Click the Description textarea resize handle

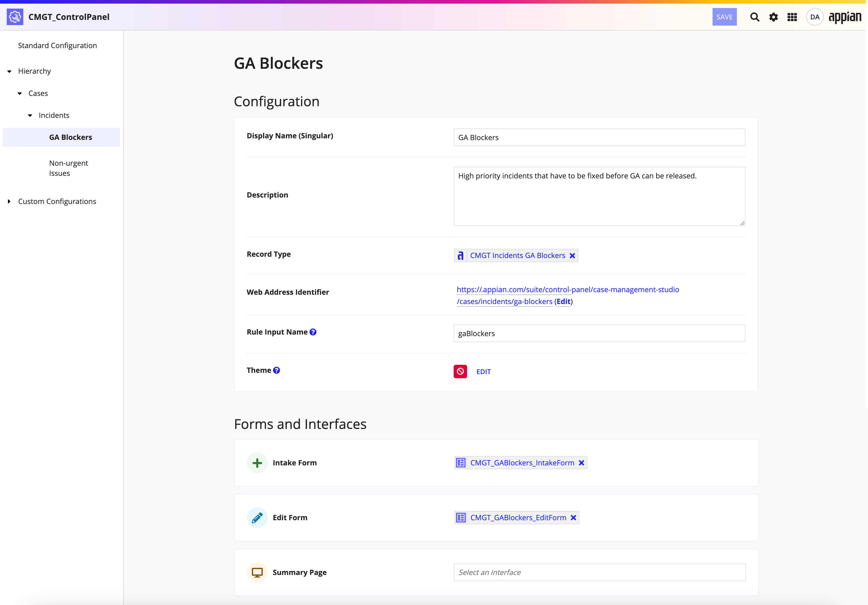pos(742,223)
